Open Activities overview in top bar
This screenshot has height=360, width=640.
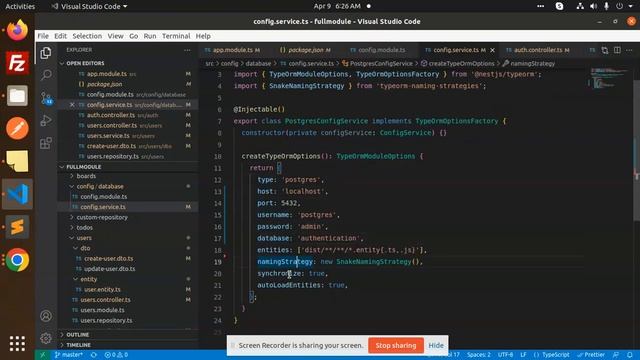(x=20, y=7)
